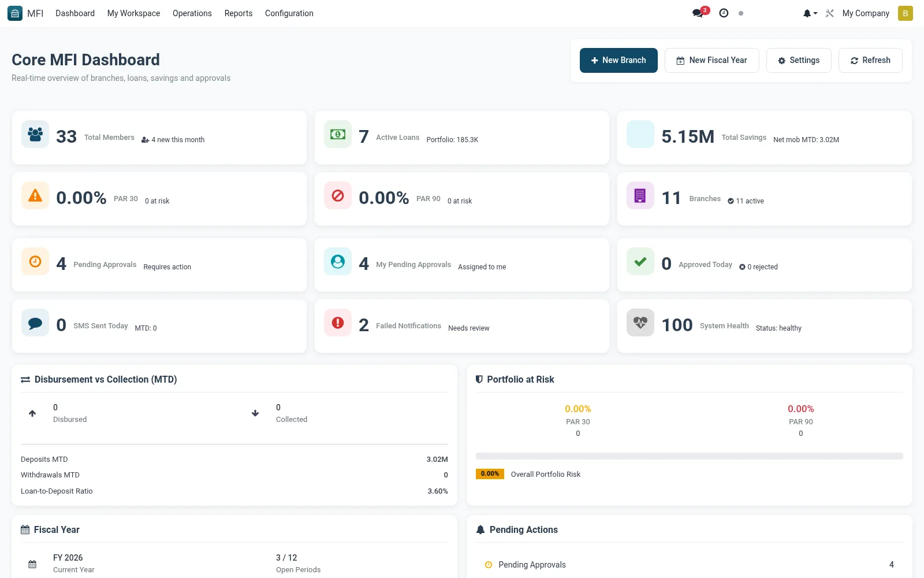The image size is (924, 578).
Task: Open the Reports menu
Action: pyautogui.click(x=239, y=13)
